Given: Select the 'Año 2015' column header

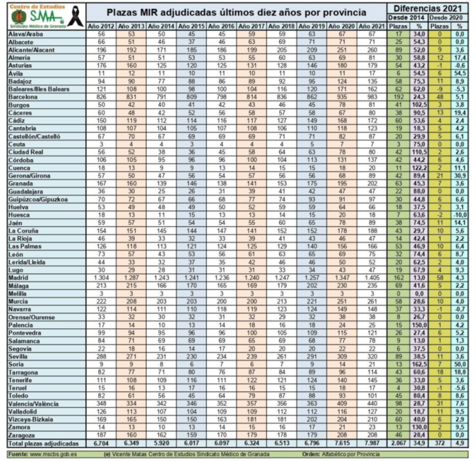Looking at the screenshot, I should pos(191,27).
